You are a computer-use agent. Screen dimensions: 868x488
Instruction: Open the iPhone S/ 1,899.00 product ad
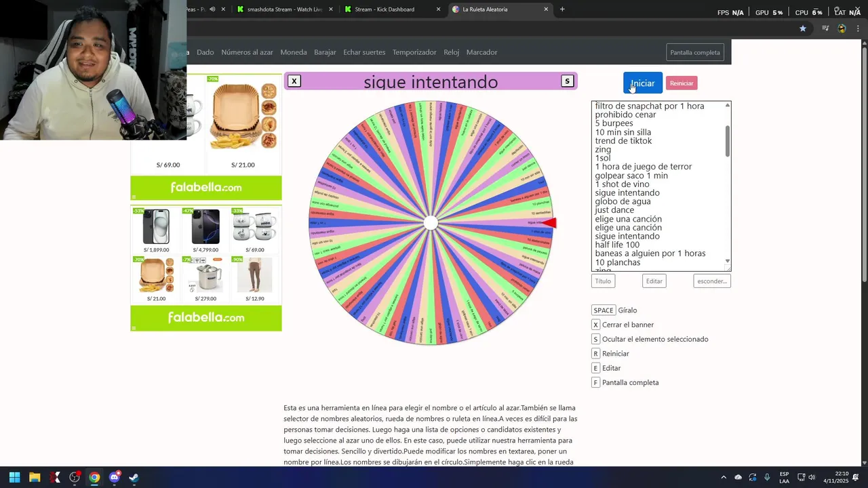click(x=156, y=230)
